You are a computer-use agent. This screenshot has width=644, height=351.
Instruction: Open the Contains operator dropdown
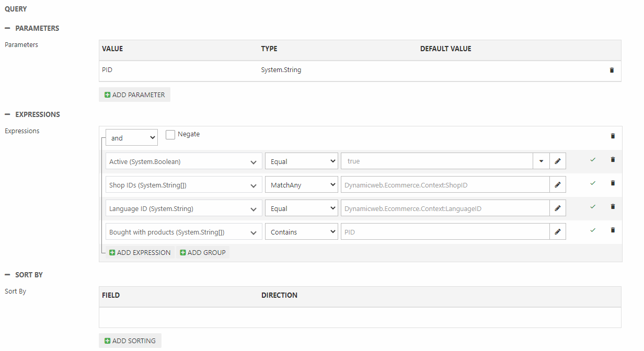[302, 232]
